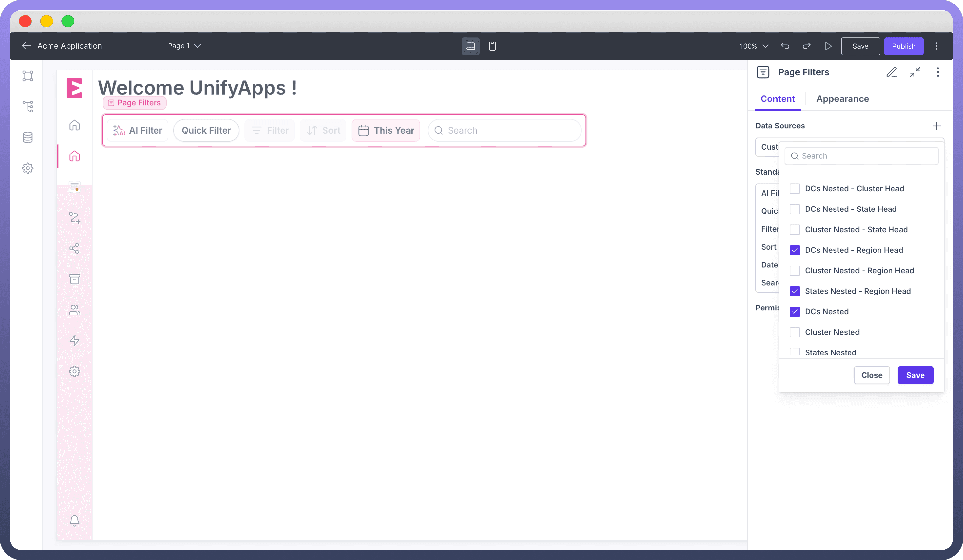Image resolution: width=963 pixels, height=560 pixels.
Task: Check Cluster Nested - State Head option
Action: (794, 230)
